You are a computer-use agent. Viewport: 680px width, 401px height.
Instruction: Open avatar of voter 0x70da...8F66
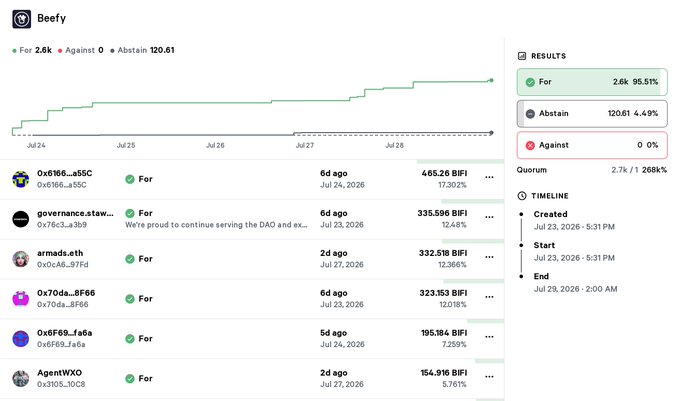tap(20, 299)
